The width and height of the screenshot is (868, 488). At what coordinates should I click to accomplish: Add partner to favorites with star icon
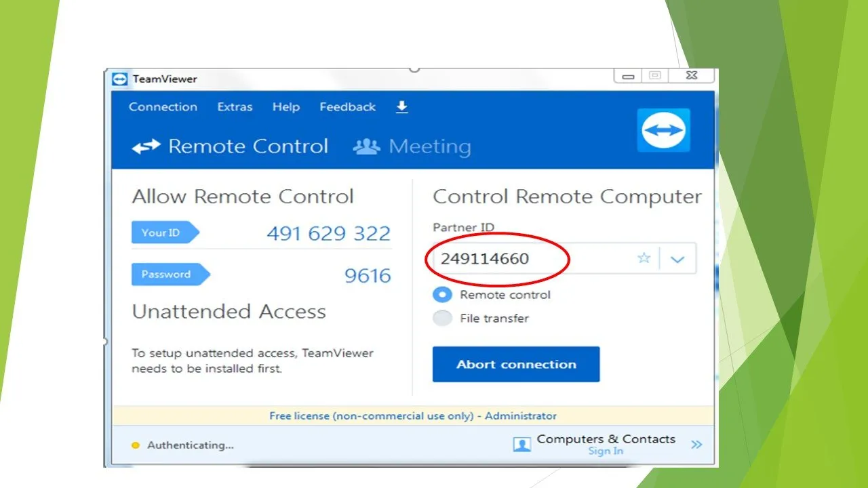point(644,258)
